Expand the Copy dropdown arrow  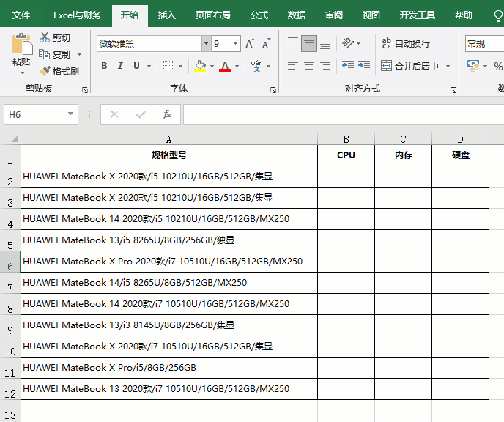pos(79,55)
